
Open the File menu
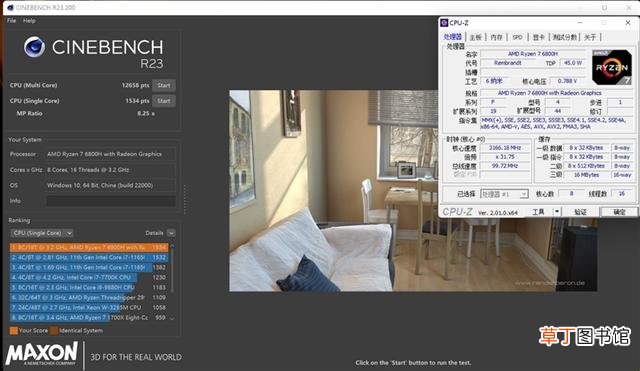(x=11, y=20)
